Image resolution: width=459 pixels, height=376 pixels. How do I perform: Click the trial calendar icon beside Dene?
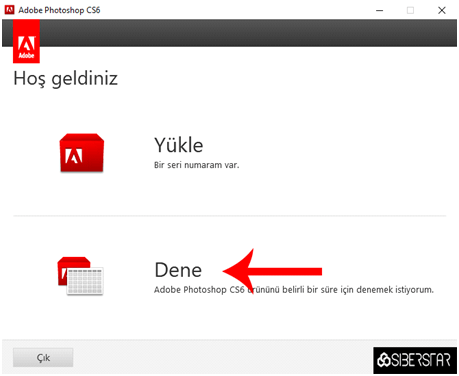point(80,276)
